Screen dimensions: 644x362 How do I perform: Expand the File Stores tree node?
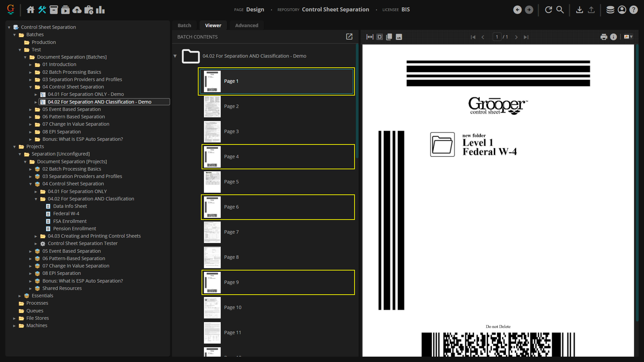point(14,318)
